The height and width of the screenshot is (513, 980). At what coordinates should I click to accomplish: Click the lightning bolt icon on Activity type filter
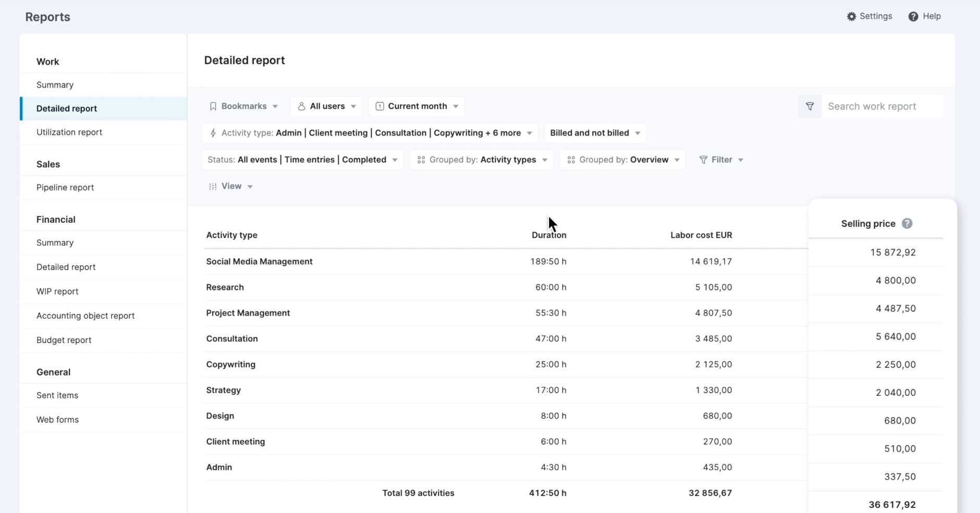click(x=213, y=133)
